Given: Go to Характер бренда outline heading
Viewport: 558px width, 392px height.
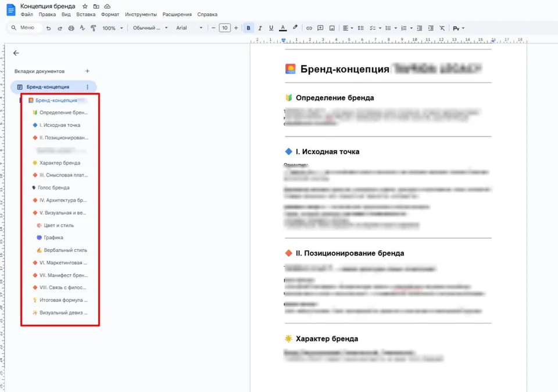Looking at the screenshot, I should point(56,163).
